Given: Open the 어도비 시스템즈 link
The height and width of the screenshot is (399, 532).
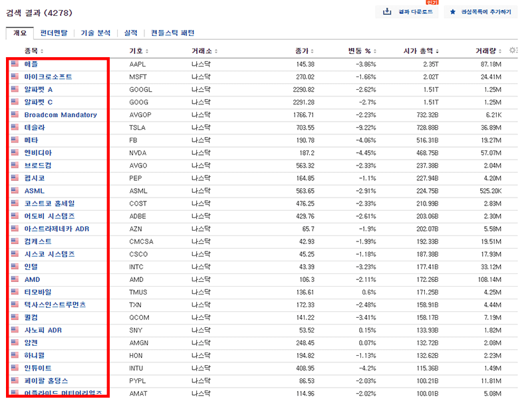Looking at the screenshot, I should (x=49, y=216).
